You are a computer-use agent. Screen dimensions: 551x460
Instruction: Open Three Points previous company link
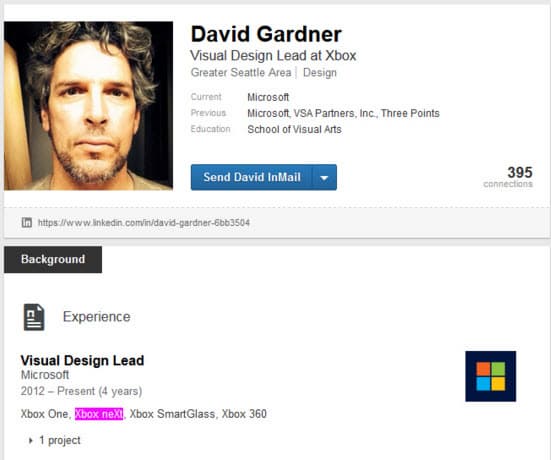pyautogui.click(x=410, y=113)
